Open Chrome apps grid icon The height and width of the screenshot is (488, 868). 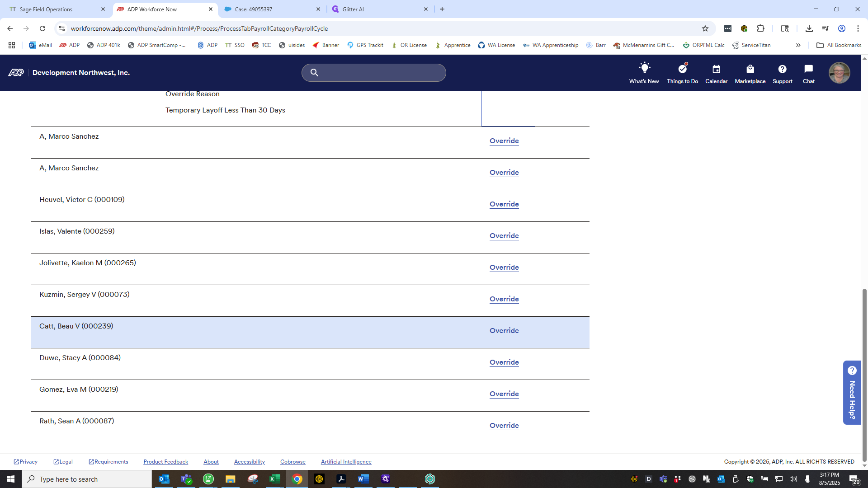point(12,45)
